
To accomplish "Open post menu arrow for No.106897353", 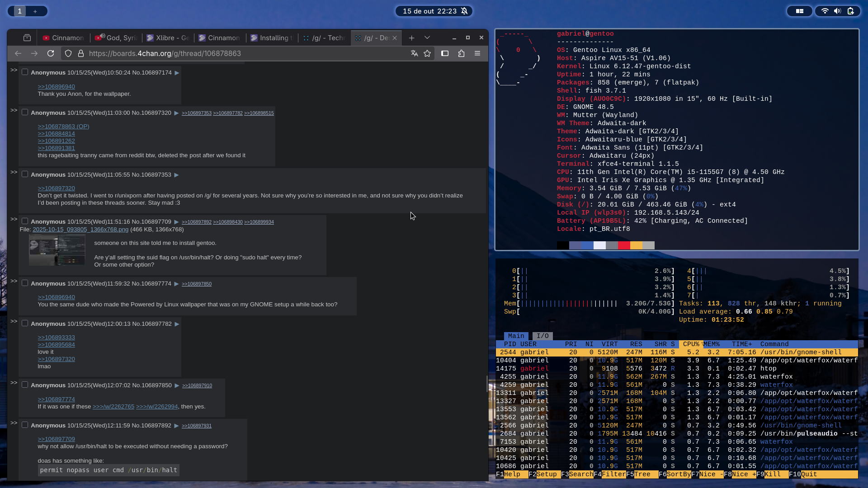I will pos(177,175).
